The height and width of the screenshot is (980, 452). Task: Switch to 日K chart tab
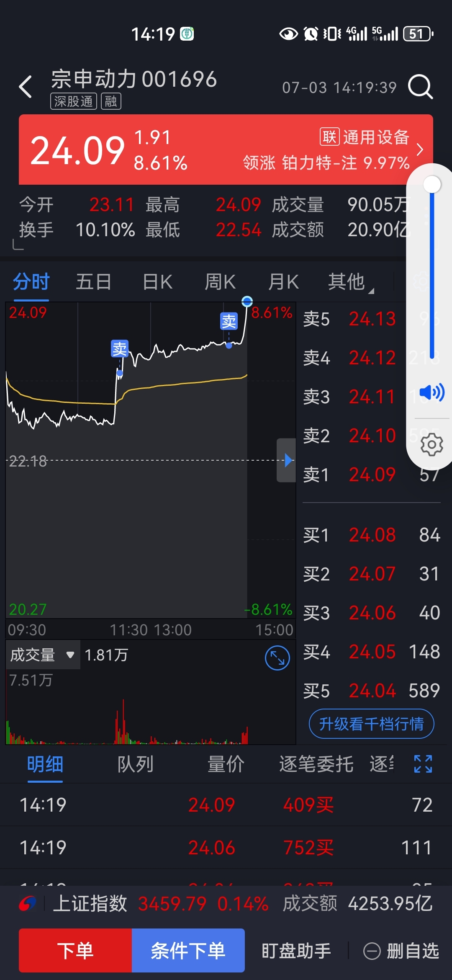pyautogui.click(x=157, y=281)
